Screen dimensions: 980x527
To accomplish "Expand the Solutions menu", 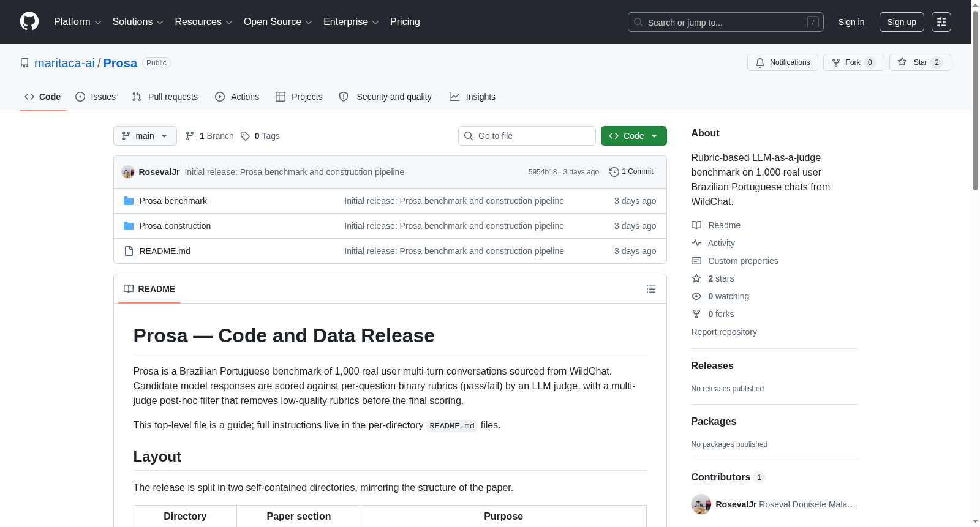I will click(138, 22).
